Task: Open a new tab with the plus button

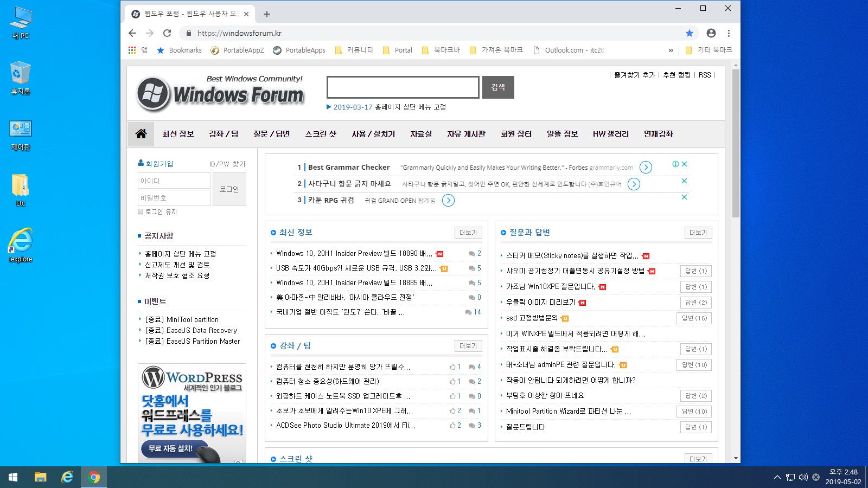Action: [x=267, y=14]
